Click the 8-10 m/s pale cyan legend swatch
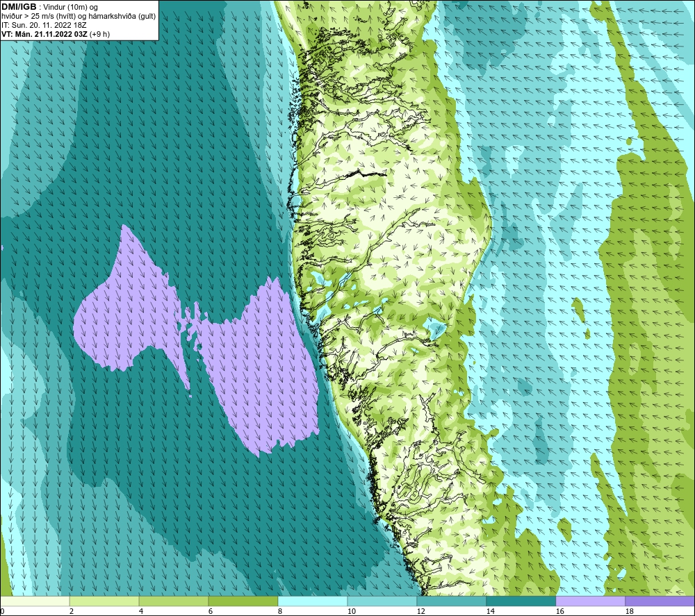 (313, 601)
